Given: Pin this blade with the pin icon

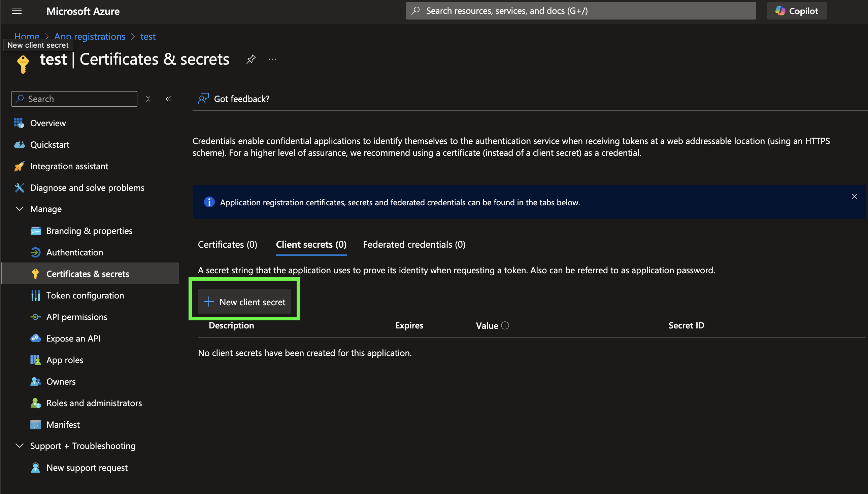Looking at the screenshot, I should pos(251,59).
